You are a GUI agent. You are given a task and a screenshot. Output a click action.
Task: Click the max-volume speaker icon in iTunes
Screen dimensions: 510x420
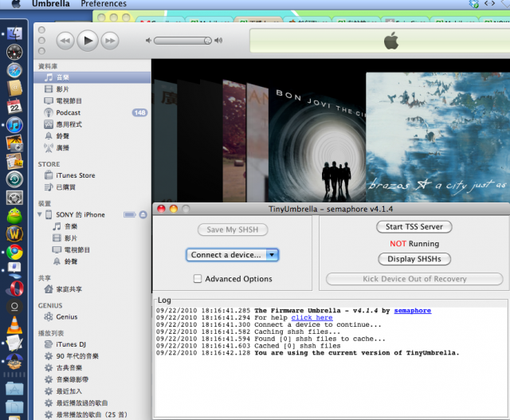tap(218, 41)
